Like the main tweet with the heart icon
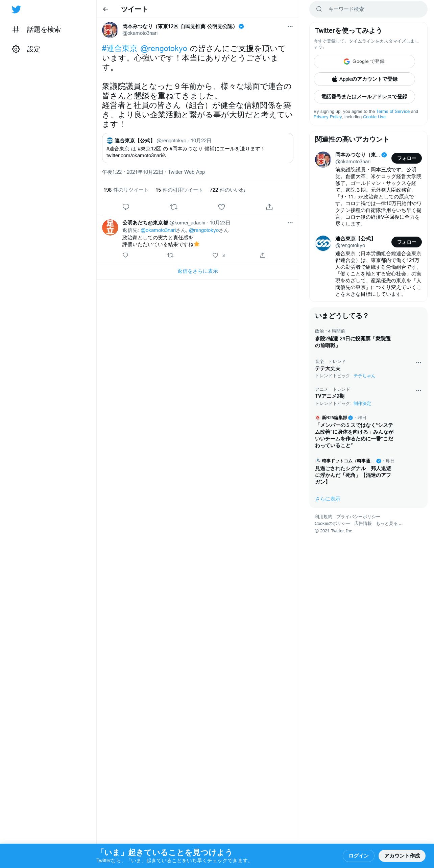The width and height of the screenshot is (434, 868). tap(221, 207)
